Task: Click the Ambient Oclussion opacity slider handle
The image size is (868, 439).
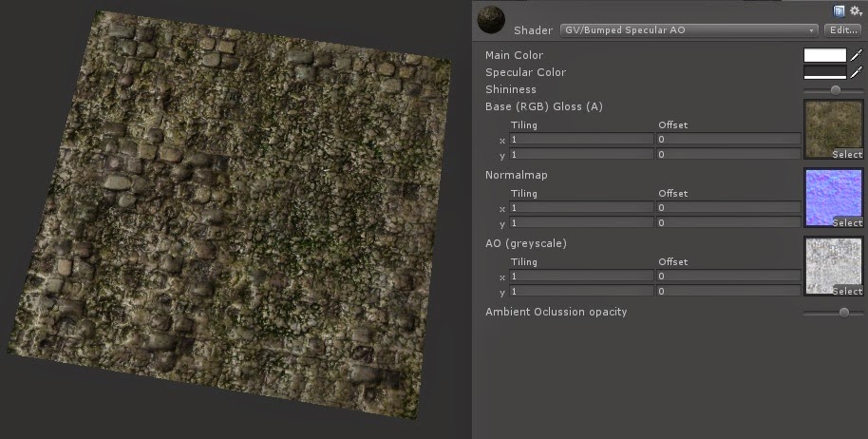Action: tap(843, 313)
